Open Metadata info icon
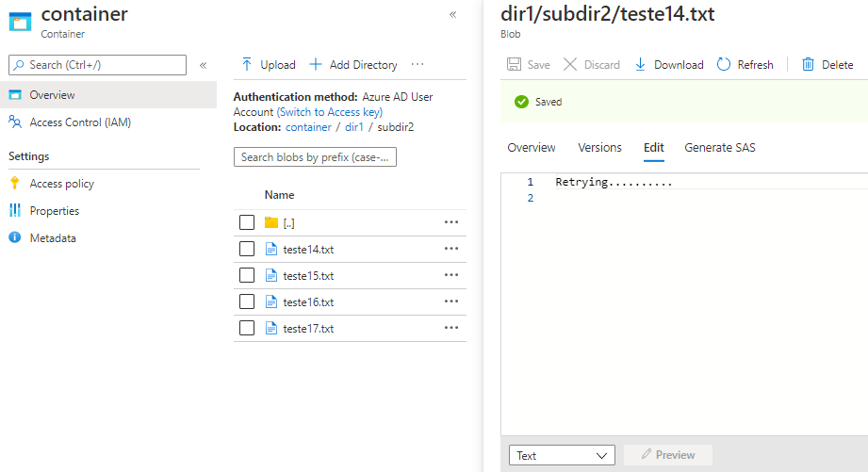The width and height of the screenshot is (868, 472). [15, 237]
